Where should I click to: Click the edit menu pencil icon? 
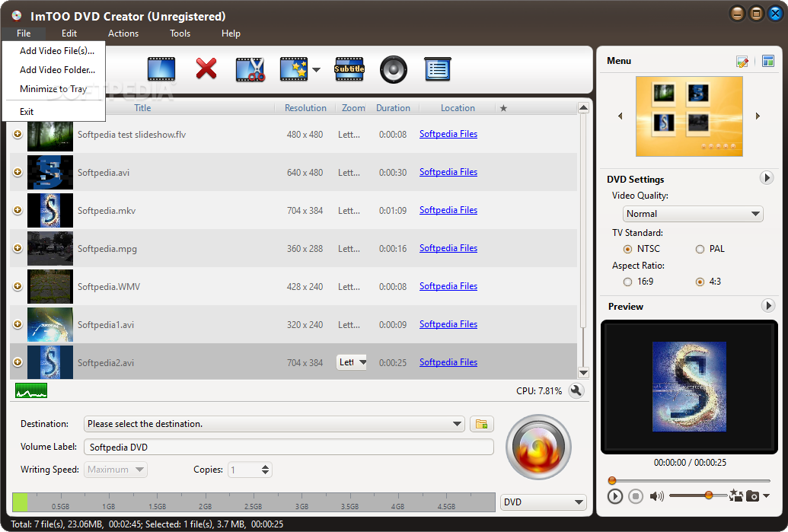coord(742,62)
